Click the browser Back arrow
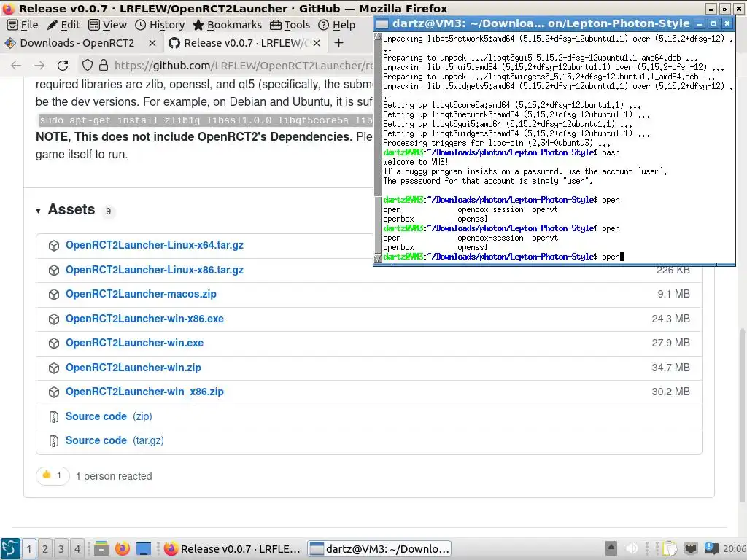 [16, 65]
